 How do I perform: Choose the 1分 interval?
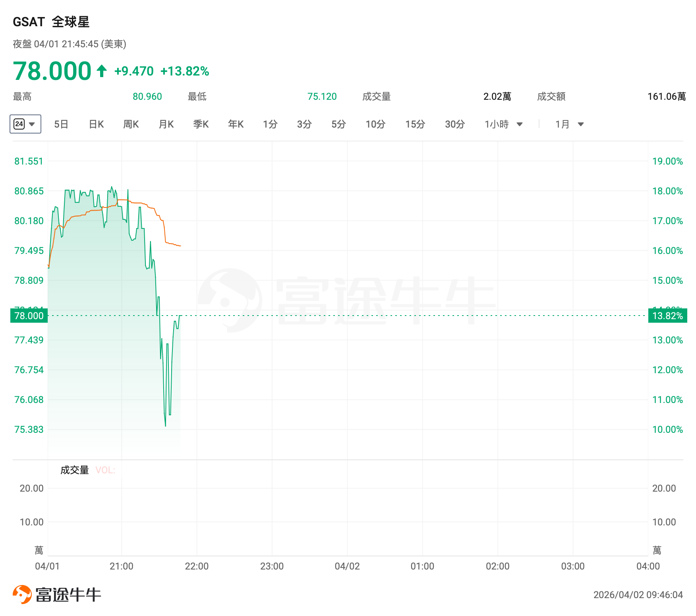tap(270, 124)
